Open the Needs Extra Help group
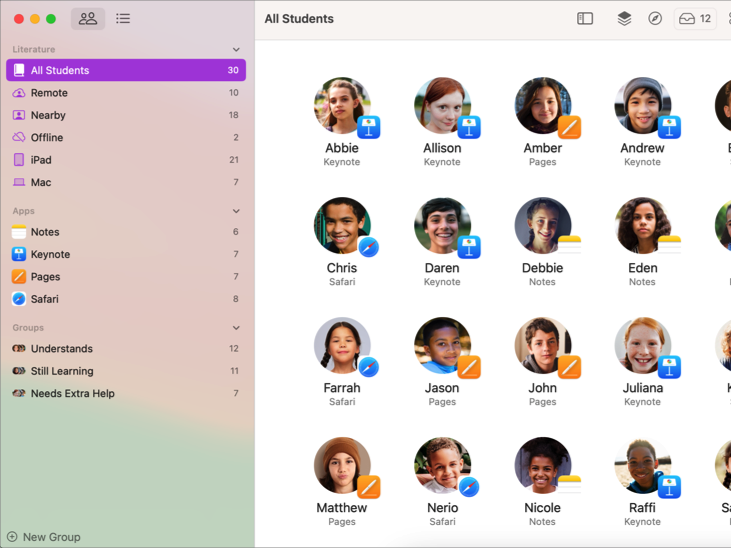The image size is (731, 548). coord(72,394)
